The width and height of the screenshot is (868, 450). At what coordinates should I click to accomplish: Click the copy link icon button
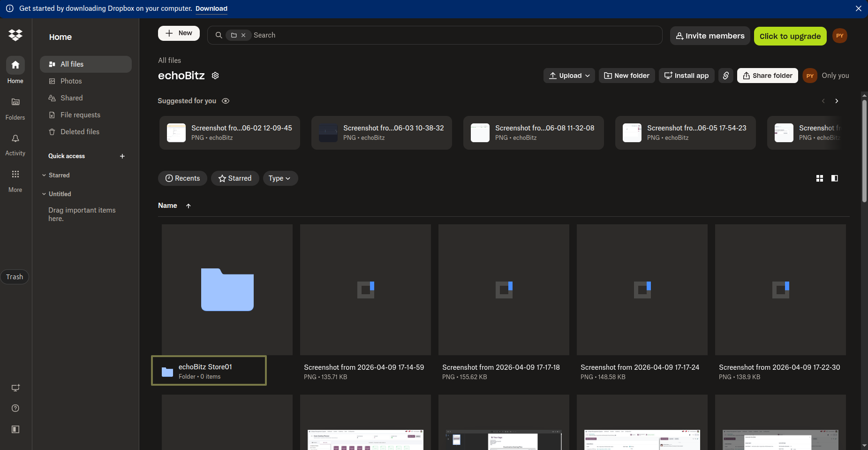[725, 76]
